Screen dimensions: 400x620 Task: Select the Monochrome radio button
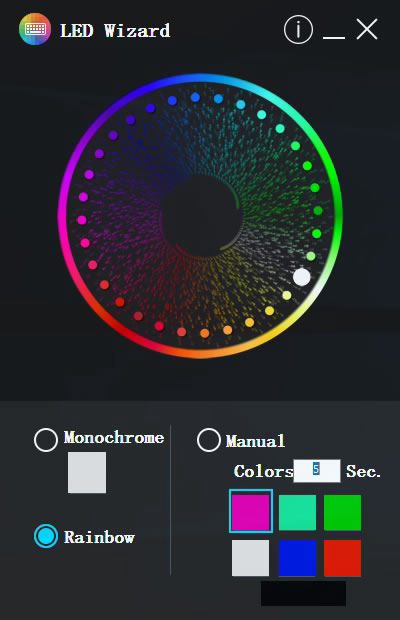click(46, 440)
